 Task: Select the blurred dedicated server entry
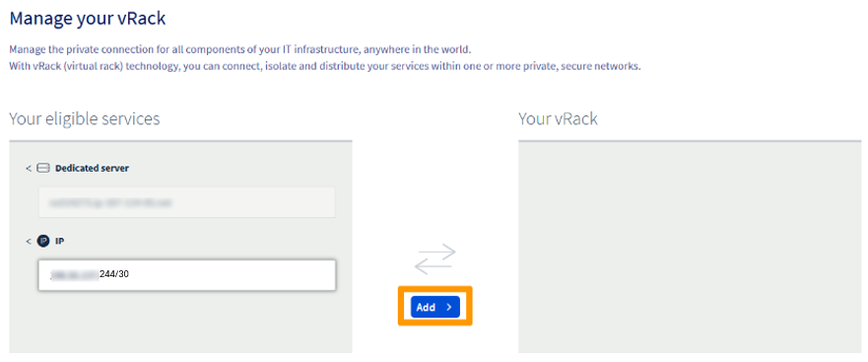(186, 202)
